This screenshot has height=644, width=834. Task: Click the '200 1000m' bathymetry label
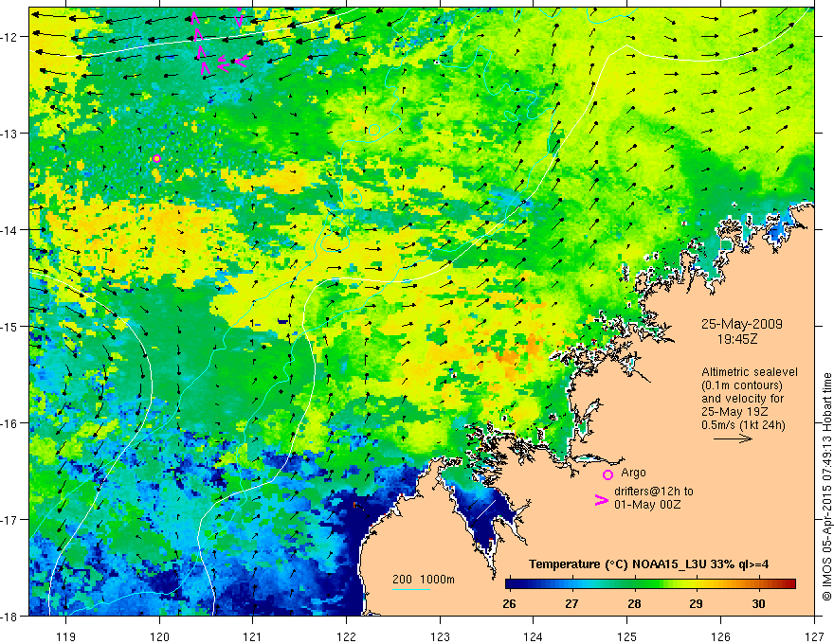[x=424, y=580]
